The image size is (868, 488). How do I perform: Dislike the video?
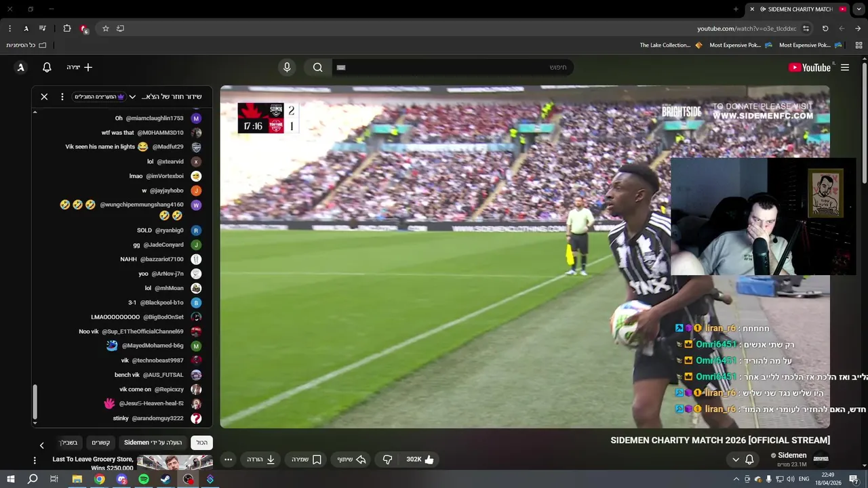(387, 460)
